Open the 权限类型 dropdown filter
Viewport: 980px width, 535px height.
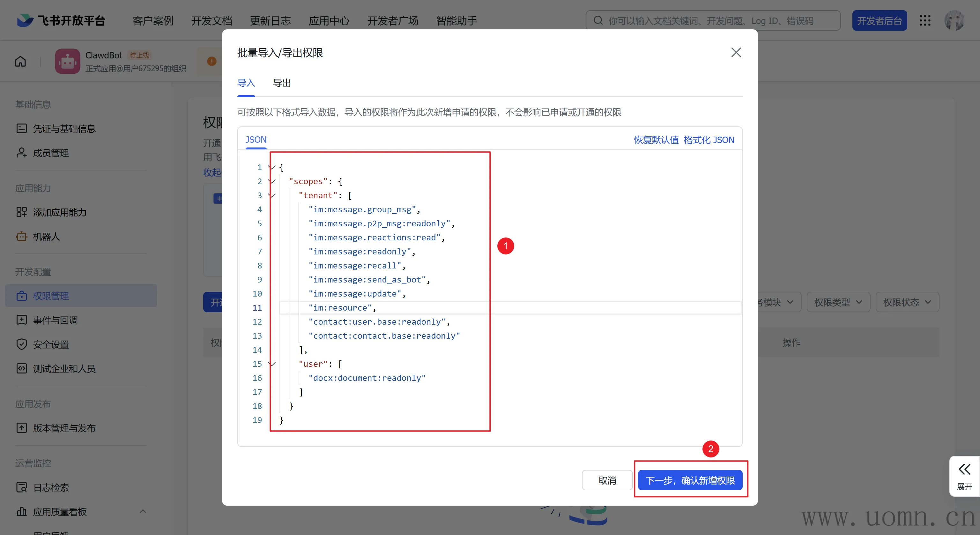pyautogui.click(x=838, y=302)
